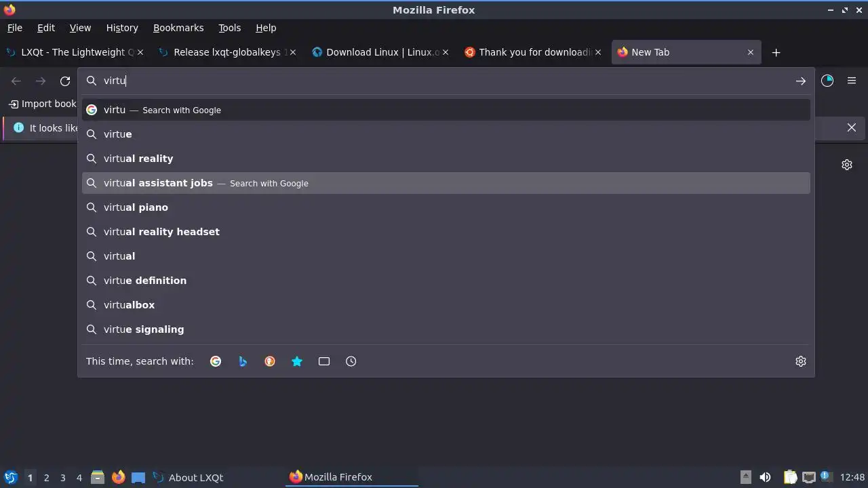Open the Help menu
868x488 pixels.
pyautogui.click(x=266, y=28)
